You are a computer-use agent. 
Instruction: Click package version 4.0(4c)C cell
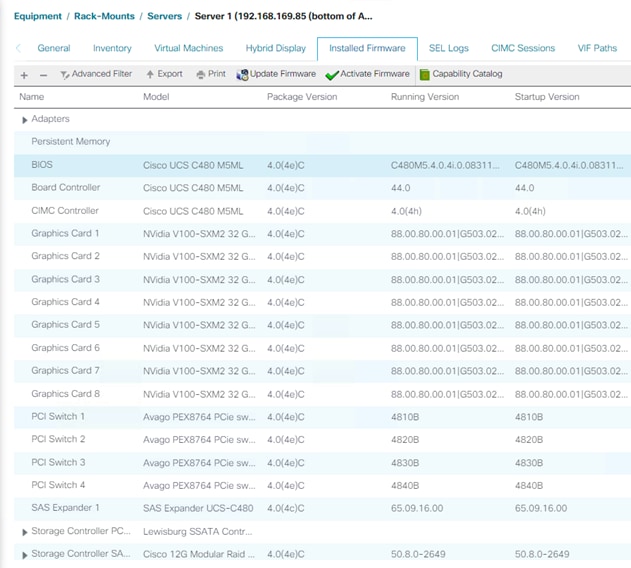pyautogui.click(x=286, y=508)
